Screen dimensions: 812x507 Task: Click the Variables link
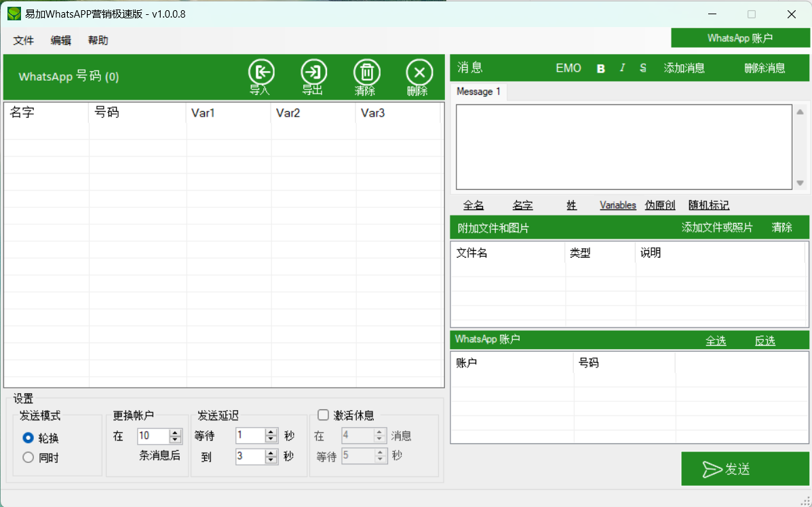click(618, 205)
